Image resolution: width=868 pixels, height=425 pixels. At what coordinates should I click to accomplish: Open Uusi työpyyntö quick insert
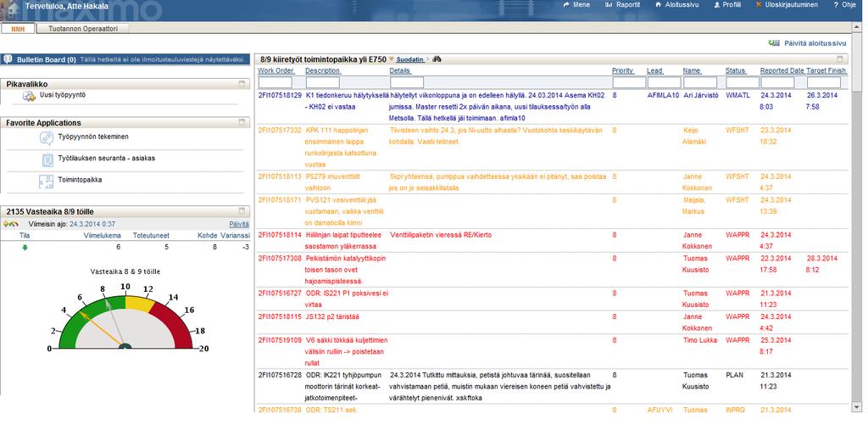[x=63, y=95]
